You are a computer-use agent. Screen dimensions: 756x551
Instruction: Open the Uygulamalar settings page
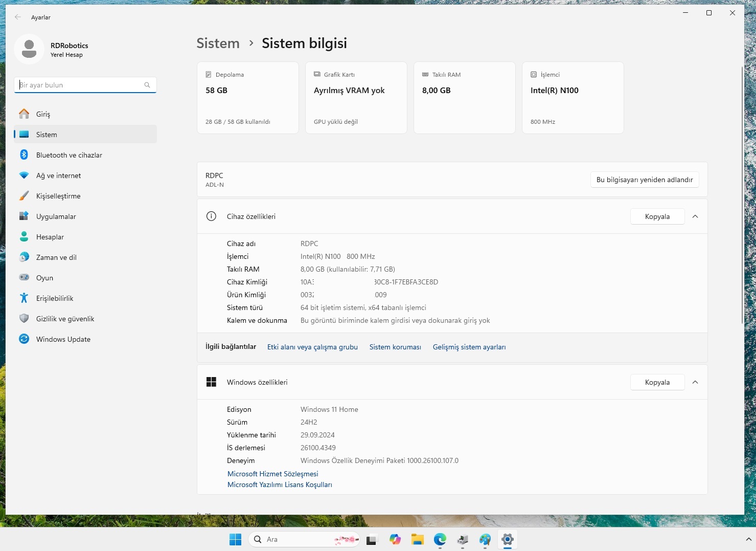56,216
